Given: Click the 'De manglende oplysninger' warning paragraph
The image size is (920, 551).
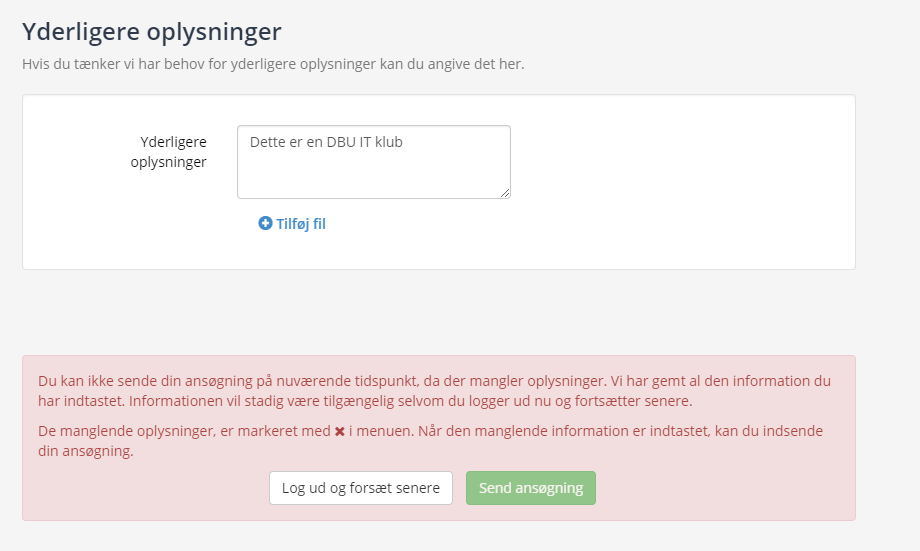Looking at the screenshot, I should click(431, 441).
